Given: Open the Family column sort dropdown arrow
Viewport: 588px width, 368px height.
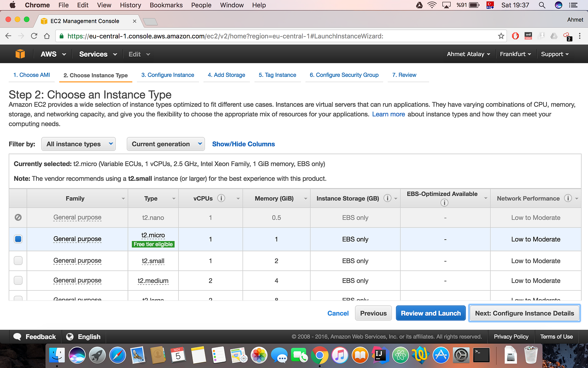Looking at the screenshot, I should (x=123, y=199).
